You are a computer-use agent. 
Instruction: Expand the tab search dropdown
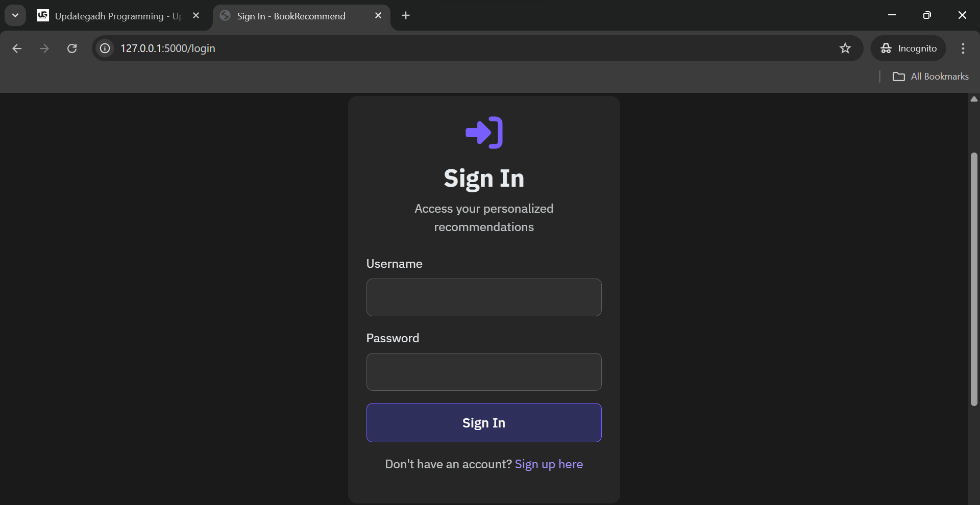pyautogui.click(x=15, y=15)
